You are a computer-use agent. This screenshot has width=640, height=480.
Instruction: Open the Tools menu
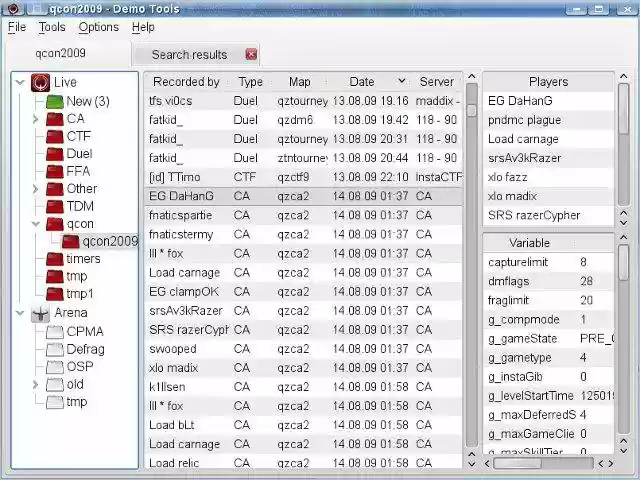tap(52, 27)
